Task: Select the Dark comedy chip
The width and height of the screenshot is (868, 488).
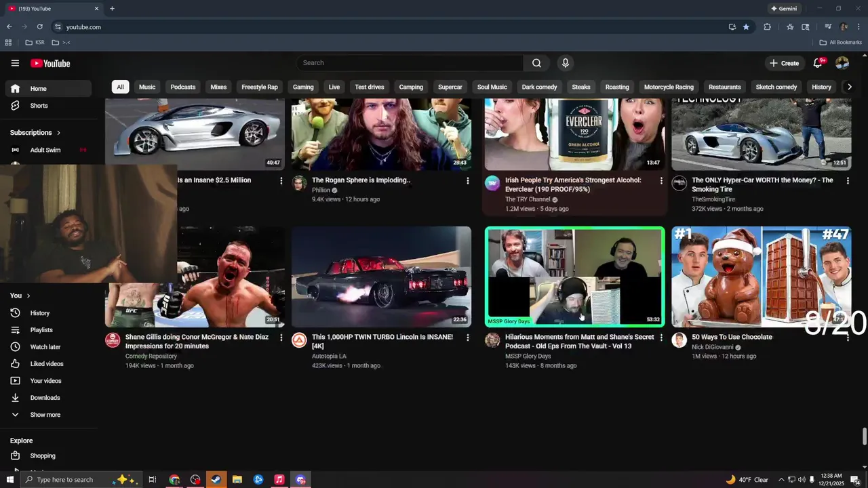Action: click(x=539, y=87)
